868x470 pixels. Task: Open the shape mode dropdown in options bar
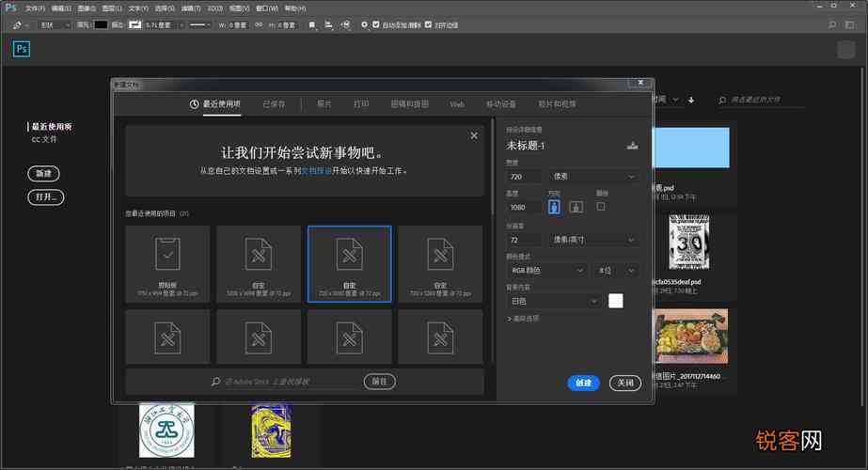[x=55, y=25]
